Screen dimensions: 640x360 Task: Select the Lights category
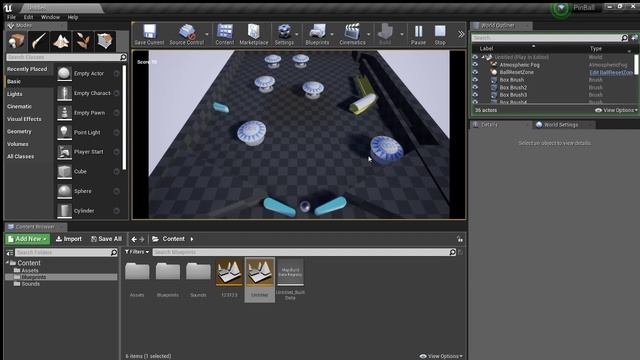click(15, 94)
